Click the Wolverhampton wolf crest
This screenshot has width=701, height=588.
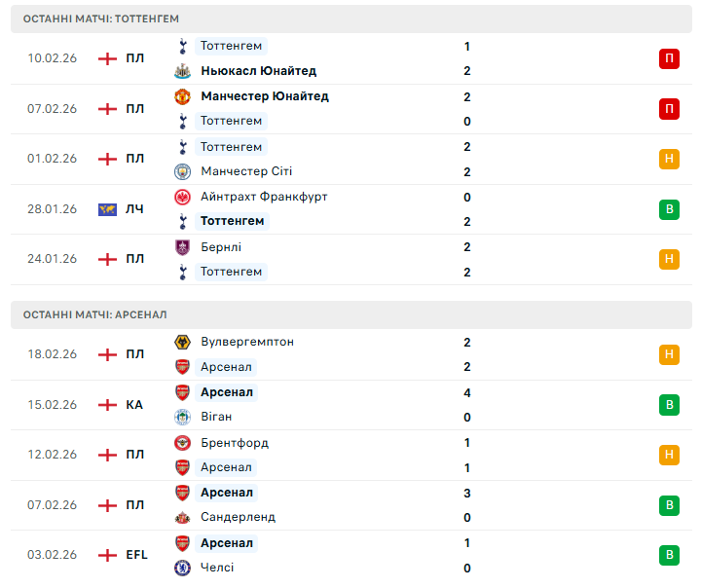click(x=182, y=343)
